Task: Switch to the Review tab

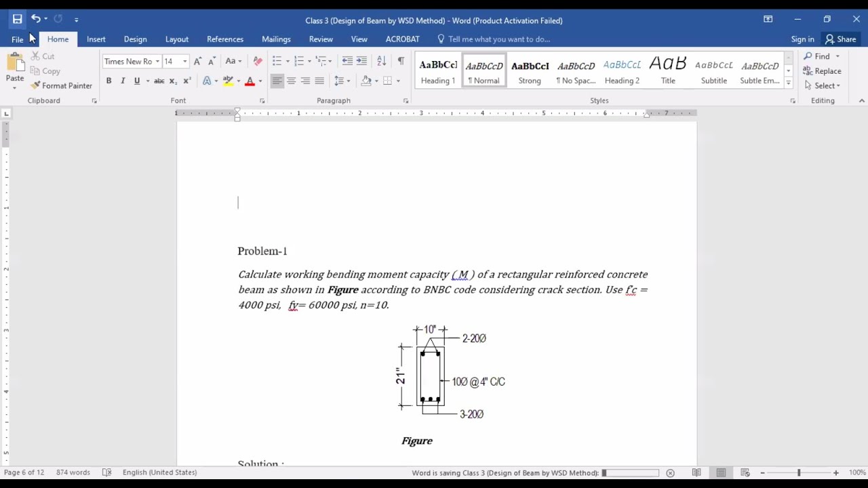Action: click(x=321, y=39)
